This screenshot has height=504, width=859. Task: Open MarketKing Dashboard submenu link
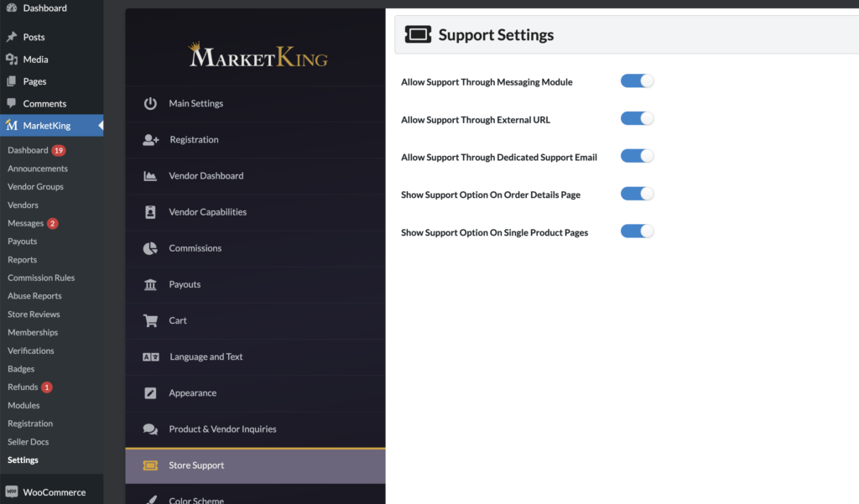pos(28,150)
